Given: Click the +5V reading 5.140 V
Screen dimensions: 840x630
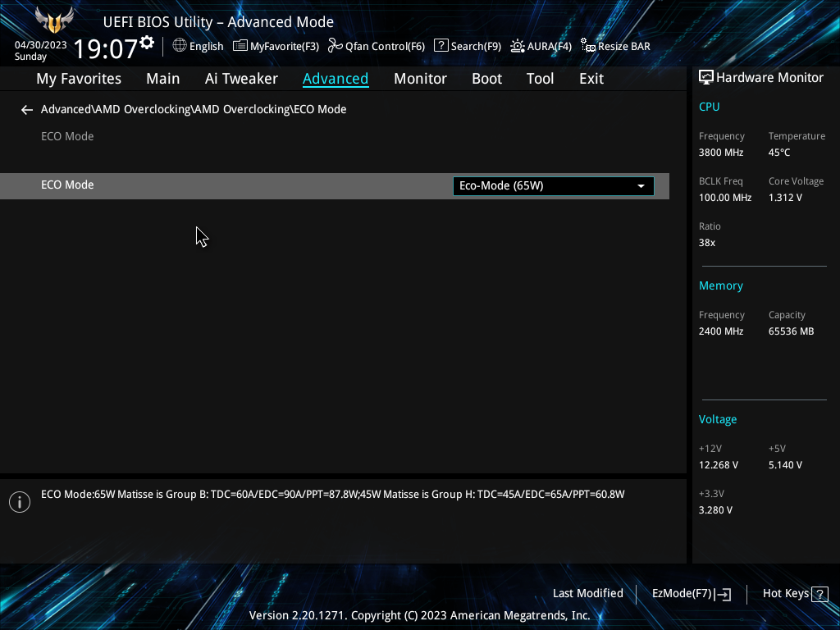Looking at the screenshot, I should pyautogui.click(x=785, y=465).
